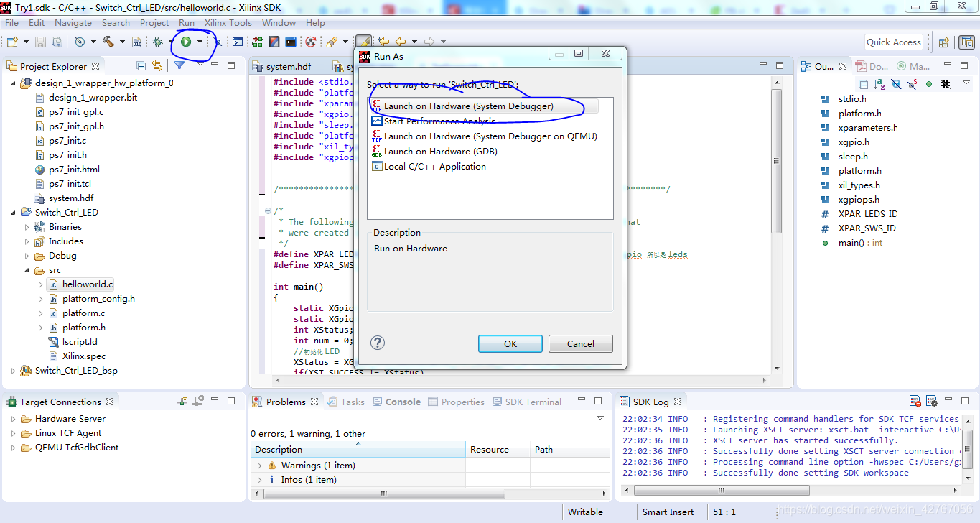980x523 pixels.
Task: Open the New file dropdown arrow
Action: [26, 42]
